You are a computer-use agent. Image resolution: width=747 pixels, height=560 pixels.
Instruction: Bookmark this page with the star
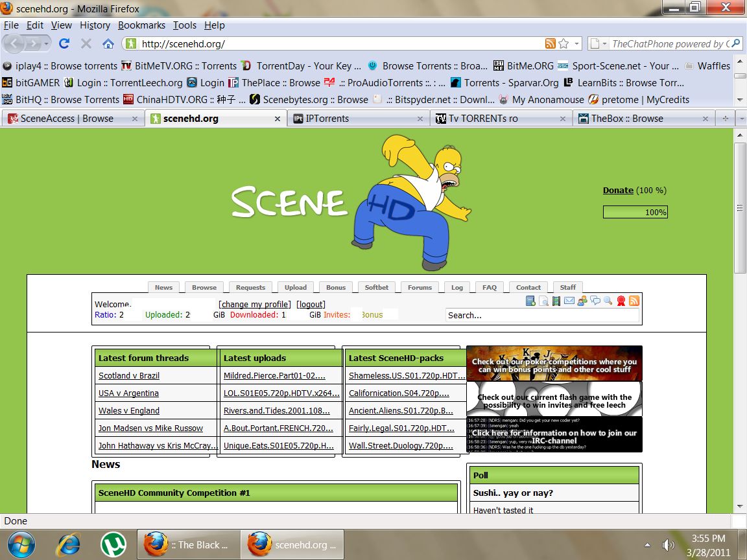tap(563, 43)
